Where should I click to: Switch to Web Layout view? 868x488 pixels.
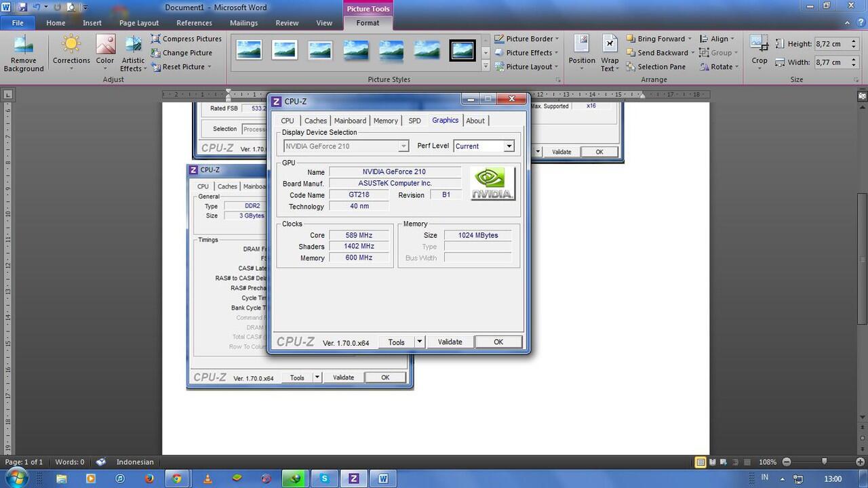[725, 462]
